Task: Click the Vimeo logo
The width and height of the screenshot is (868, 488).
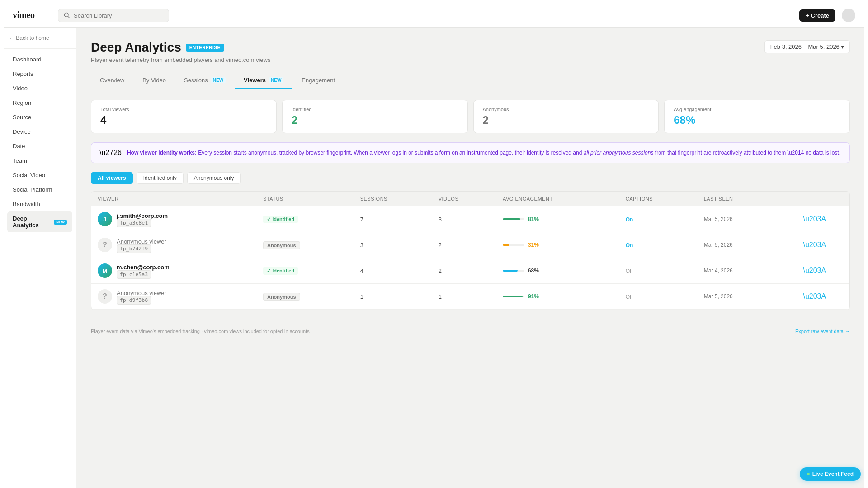Action: [x=24, y=15]
